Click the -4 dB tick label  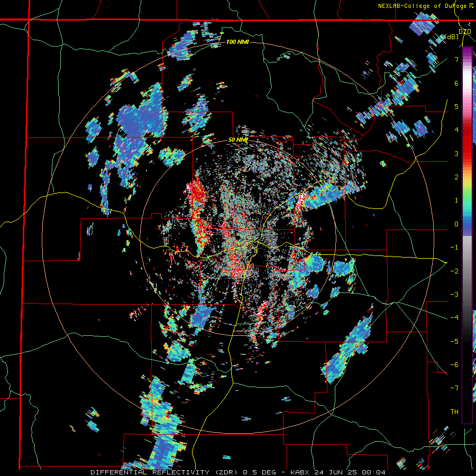pos(454,317)
